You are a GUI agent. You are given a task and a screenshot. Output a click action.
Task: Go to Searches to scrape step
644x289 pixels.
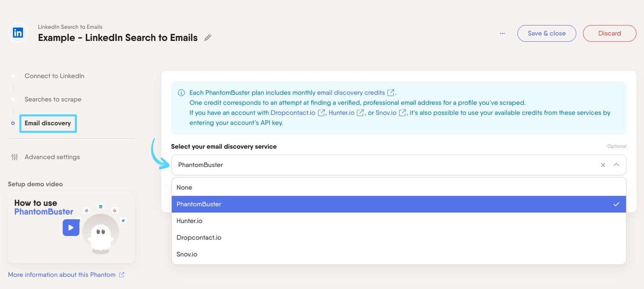coord(53,99)
